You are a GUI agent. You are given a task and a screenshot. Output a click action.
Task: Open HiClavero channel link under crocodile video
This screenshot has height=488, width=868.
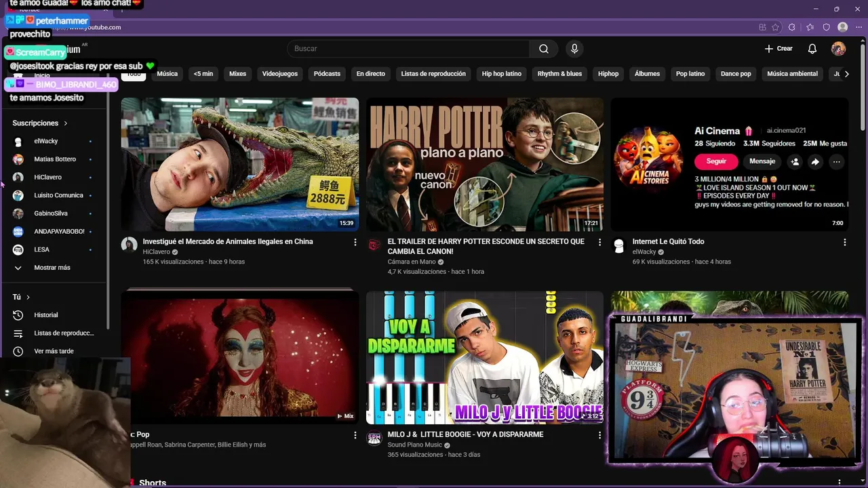pos(156,252)
